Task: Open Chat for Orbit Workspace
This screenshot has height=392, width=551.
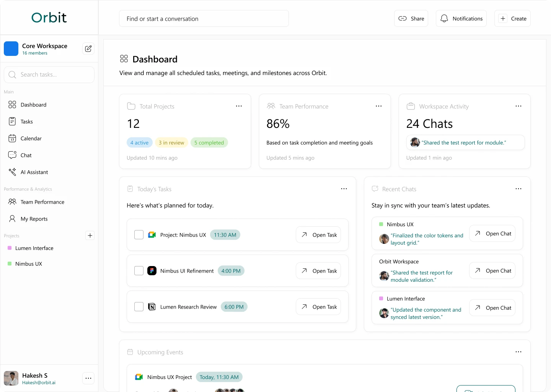Action: coord(492,271)
